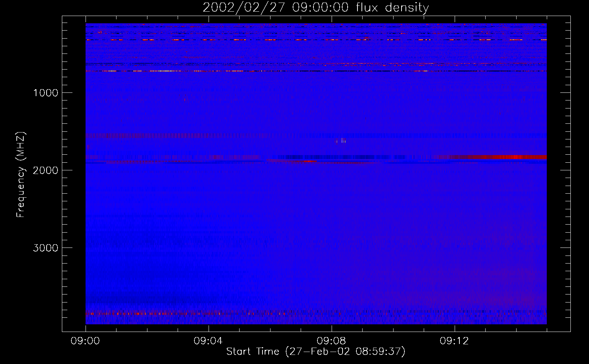This screenshot has width=589, height=364.
Task: Click the 09:12 time tick label
Action: [x=454, y=341]
